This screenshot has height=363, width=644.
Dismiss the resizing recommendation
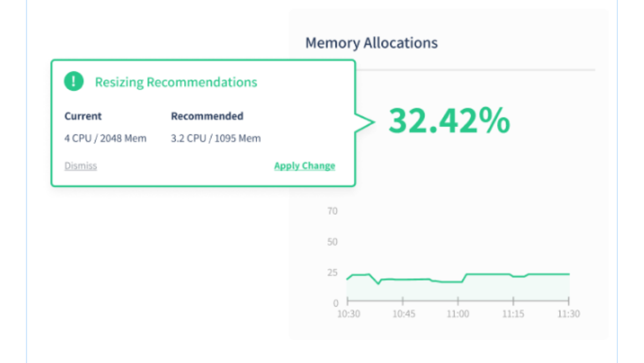point(80,166)
